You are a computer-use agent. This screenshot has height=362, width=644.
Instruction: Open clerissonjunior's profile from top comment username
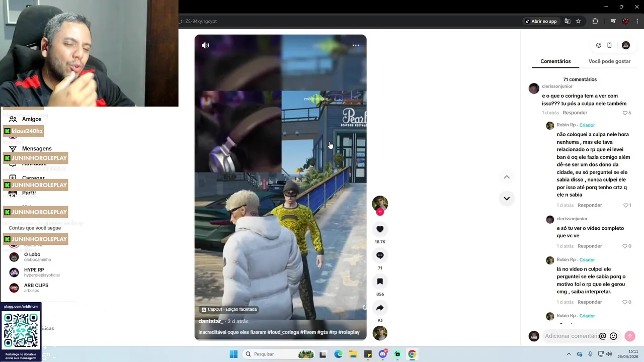pyautogui.click(x=557, y=86)
